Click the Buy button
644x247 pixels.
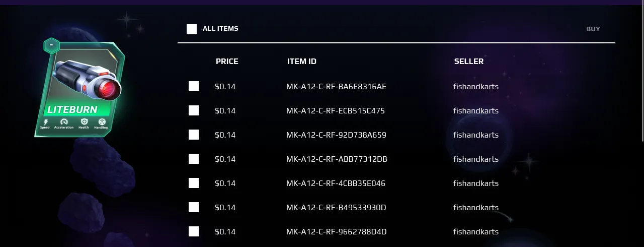pos(593,29)
